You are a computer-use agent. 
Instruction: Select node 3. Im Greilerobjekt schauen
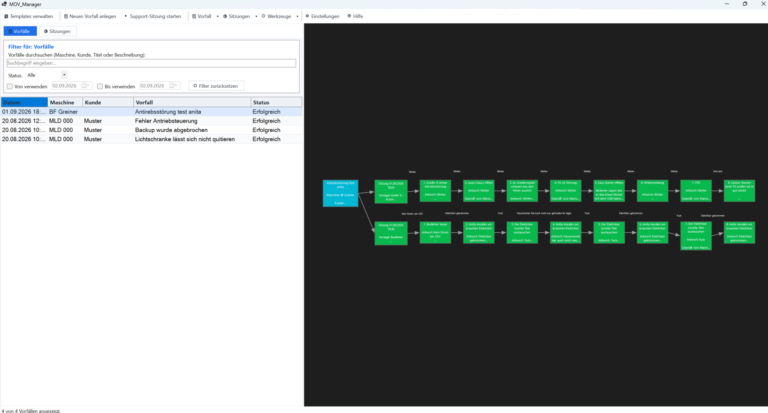[522, 191]
